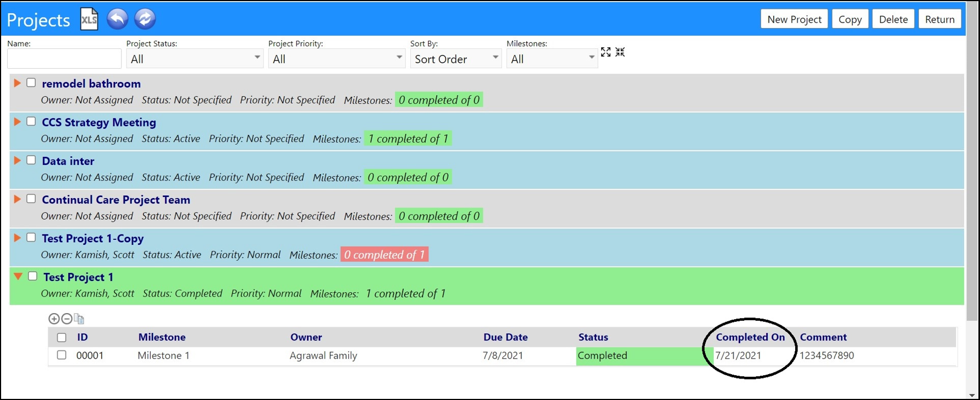Check the remodel bathroom project checkbox
980x400 pixels.
click(31, 83)
